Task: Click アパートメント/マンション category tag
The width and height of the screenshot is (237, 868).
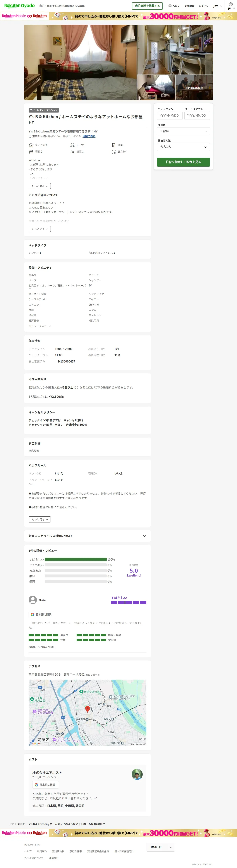Action: pos(44,110)
